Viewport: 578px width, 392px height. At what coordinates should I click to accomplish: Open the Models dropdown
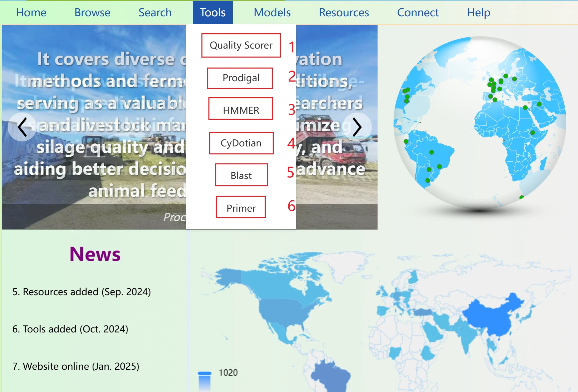click(x=272, y=12)
